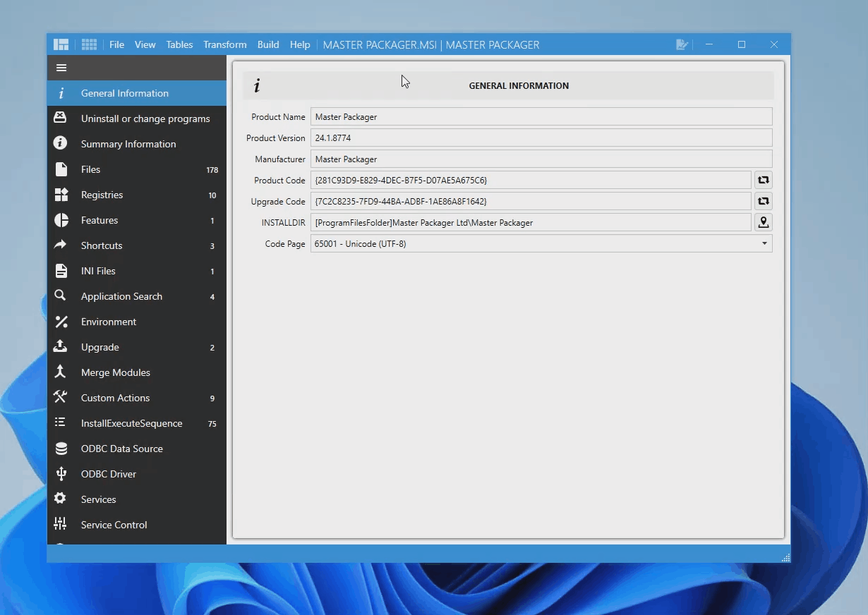This screenshot has width=868, height=615.
Task: Click the Application Search count 4
Action: pos(212,297)
